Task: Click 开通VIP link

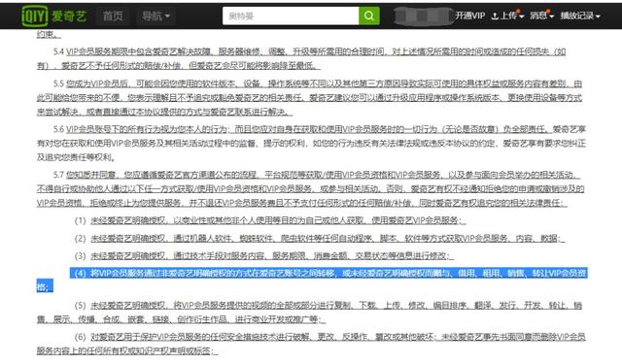Action: point(470,16)
